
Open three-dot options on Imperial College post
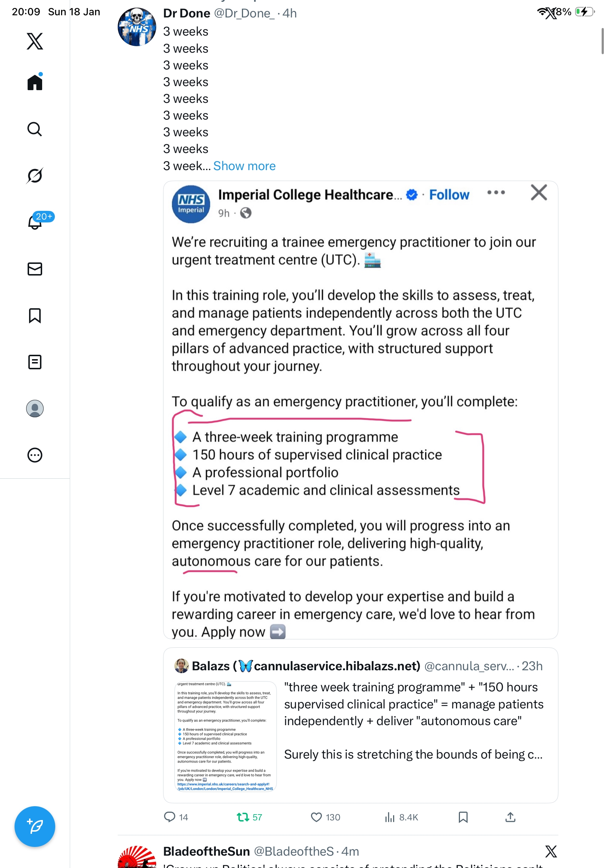496,193
